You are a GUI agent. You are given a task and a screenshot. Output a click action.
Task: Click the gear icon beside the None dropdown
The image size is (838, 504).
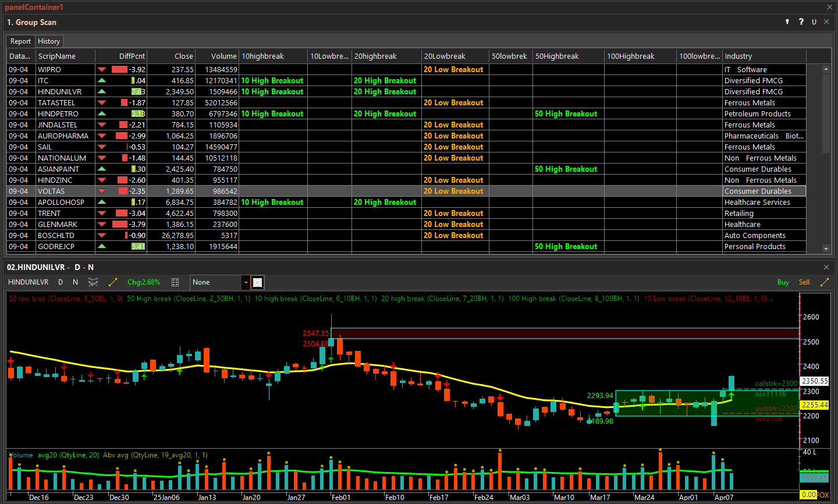click(x=257, y=282)
